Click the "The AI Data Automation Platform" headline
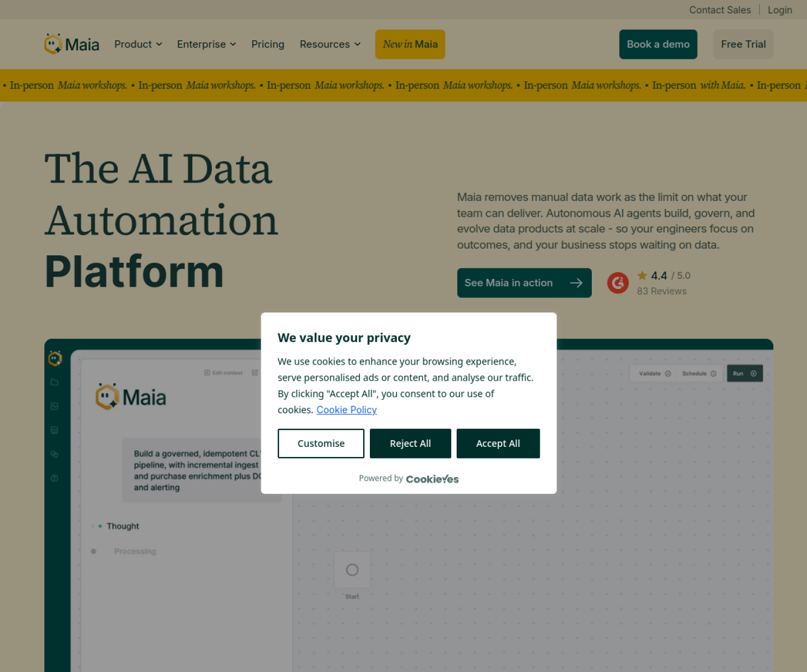Screen dimensions: 807x672 pos(161,220)
